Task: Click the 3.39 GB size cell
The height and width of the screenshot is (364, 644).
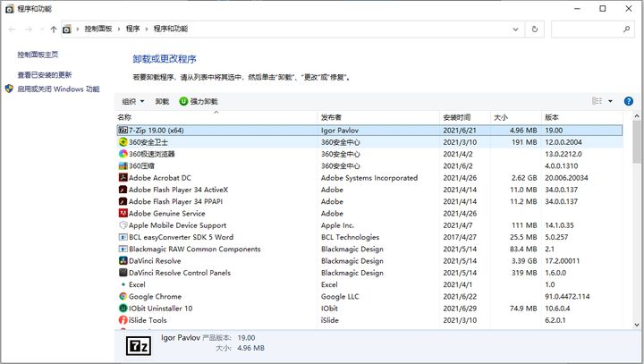Action: [524, 261]
